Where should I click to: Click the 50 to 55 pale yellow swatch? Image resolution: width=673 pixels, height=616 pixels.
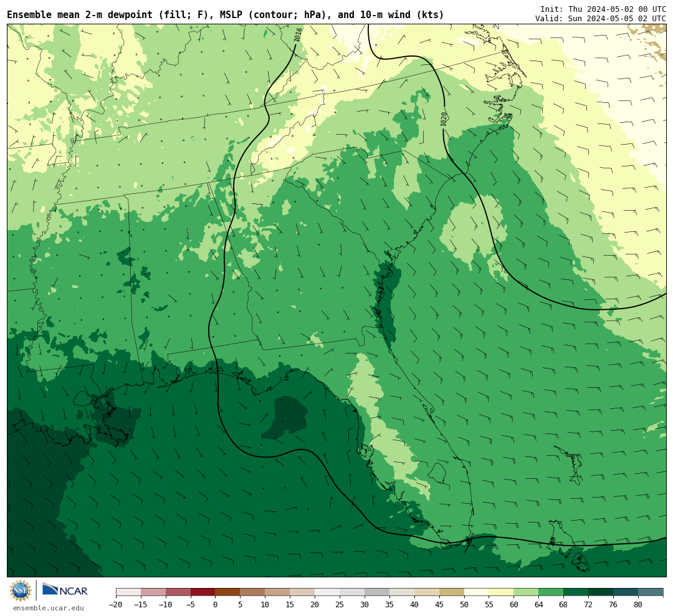[x=477, y=592]
